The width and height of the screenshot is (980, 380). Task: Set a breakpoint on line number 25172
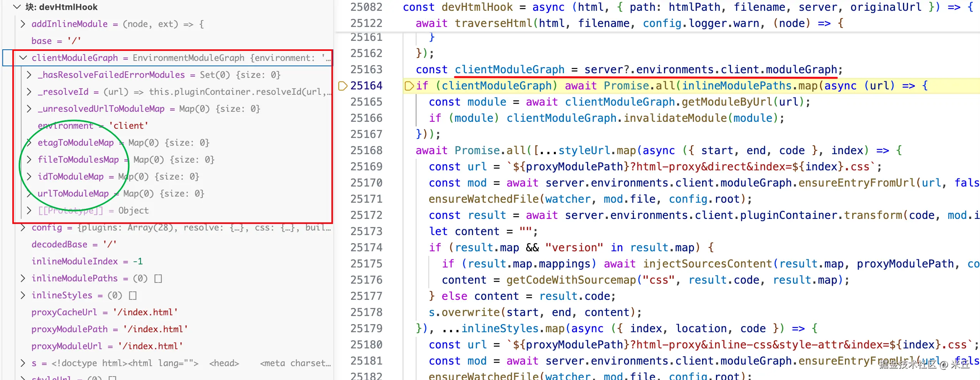tap(366, 215)
